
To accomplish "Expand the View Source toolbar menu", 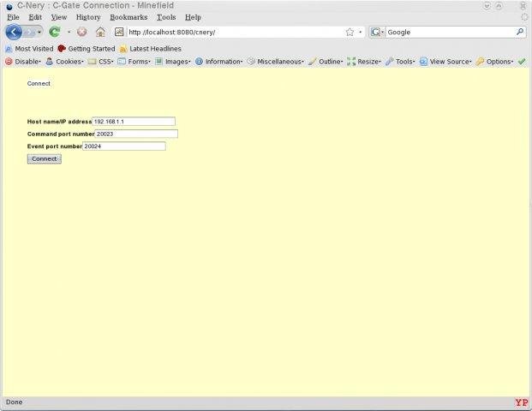I will (445, 62).
